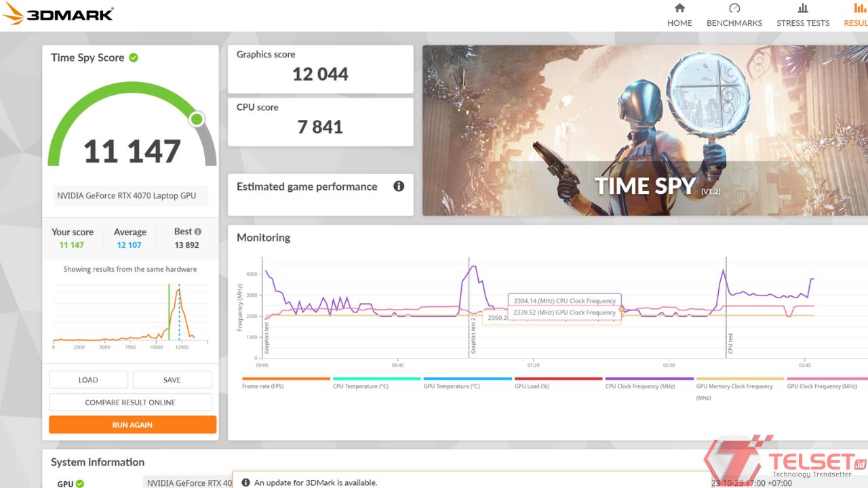Click the 3DMark logo icon
This screenshot has width=868, height=488.
(x=14, y=14)
